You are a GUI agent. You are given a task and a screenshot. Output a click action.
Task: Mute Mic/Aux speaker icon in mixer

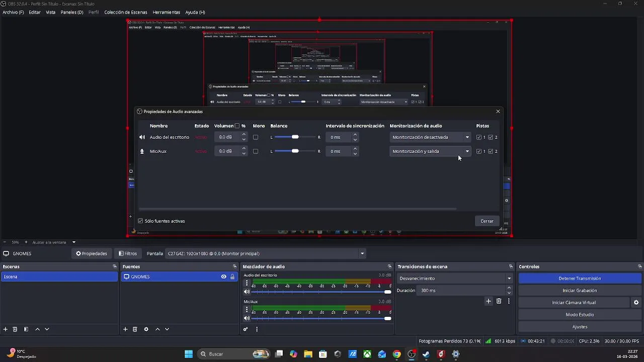coord(247,318)
